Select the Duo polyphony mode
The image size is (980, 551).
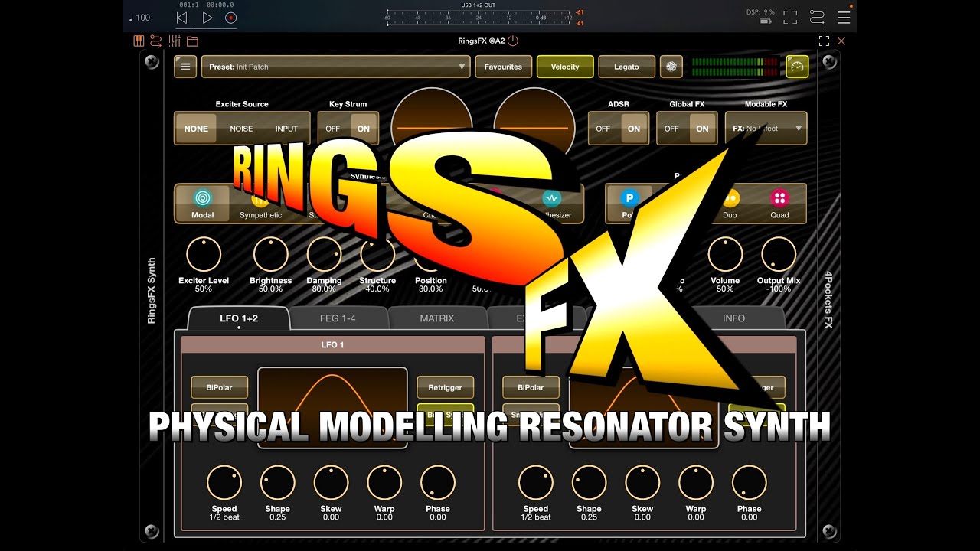pyautogui.click(x=730, y=203)
